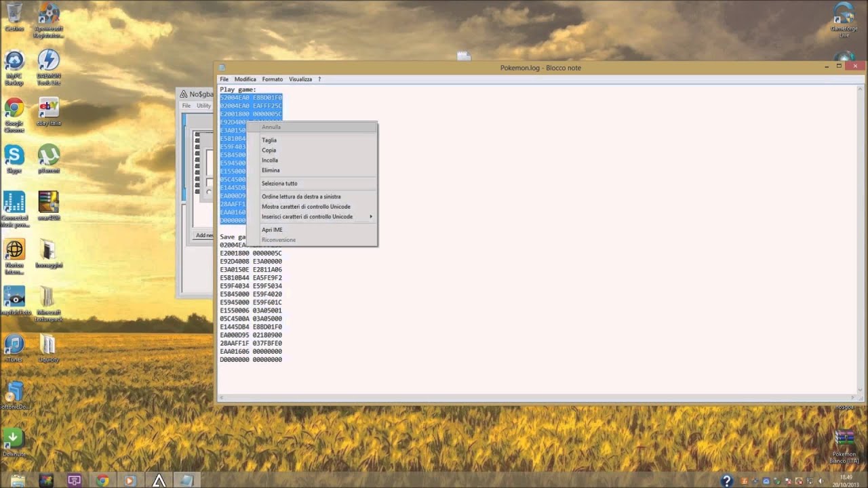Choose Apri IME in context menu
This screenshot has width=868, height=488.
[311, 230]
